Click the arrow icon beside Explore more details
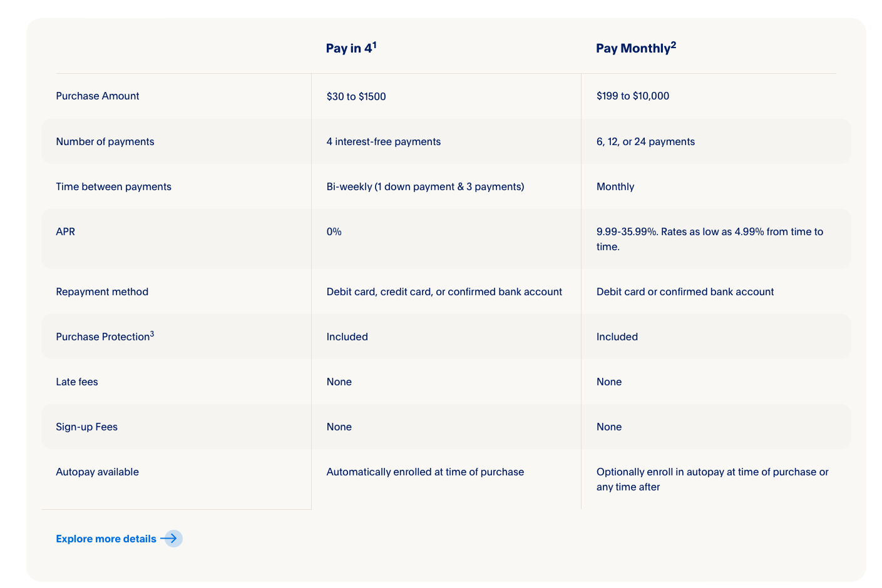Screen dimensions: 882x588 (172, 539)
